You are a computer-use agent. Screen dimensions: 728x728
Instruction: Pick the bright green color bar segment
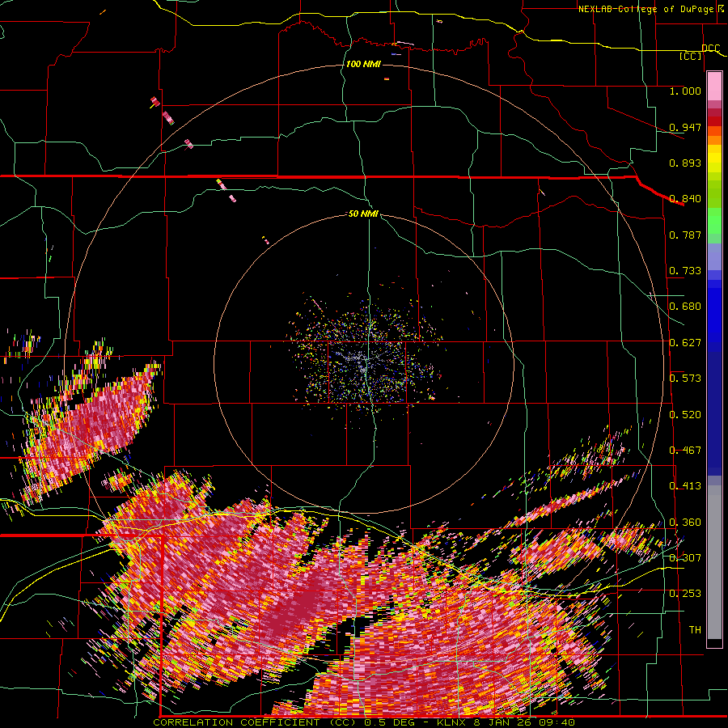coord(714,222)
